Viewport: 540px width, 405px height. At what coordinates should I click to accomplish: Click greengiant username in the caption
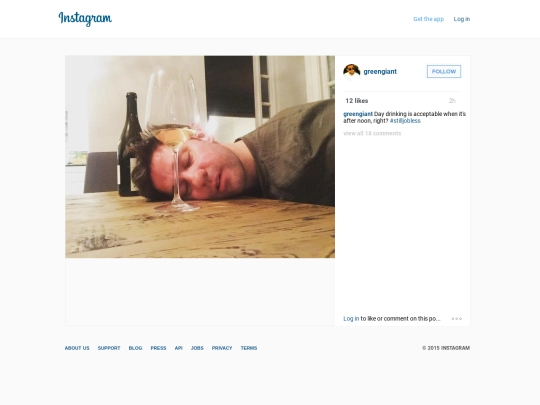pyautogui.click(x=358, y=114)
